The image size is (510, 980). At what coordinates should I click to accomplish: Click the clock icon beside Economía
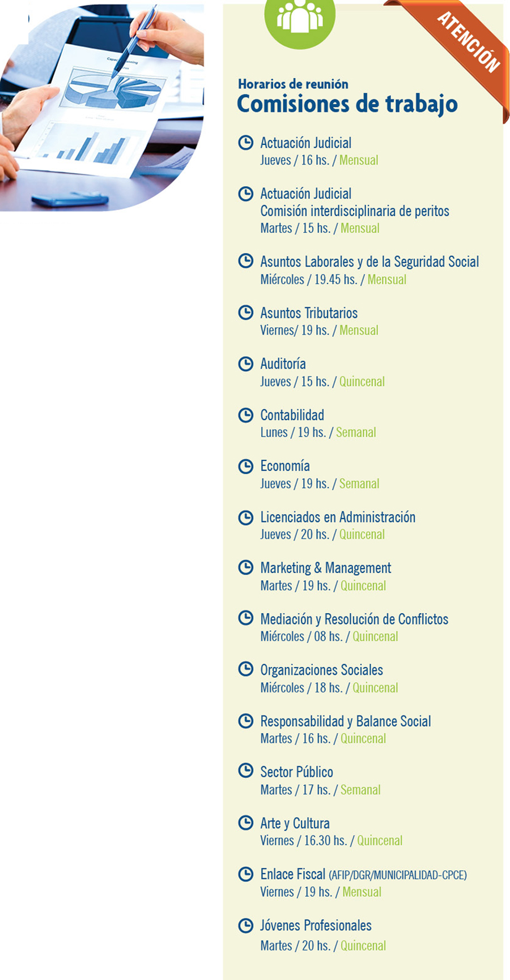point(245,466)
